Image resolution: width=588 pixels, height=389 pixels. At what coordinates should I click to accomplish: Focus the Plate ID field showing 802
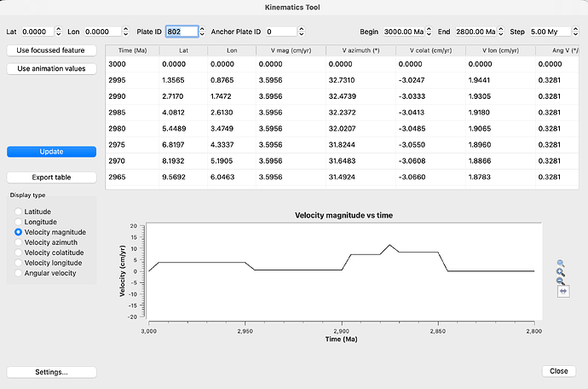click(x=182, y=32)
